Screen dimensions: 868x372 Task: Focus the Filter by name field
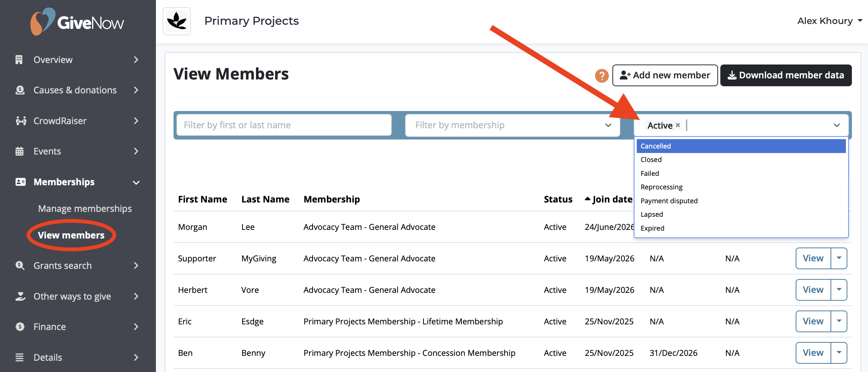pos(284,125)
